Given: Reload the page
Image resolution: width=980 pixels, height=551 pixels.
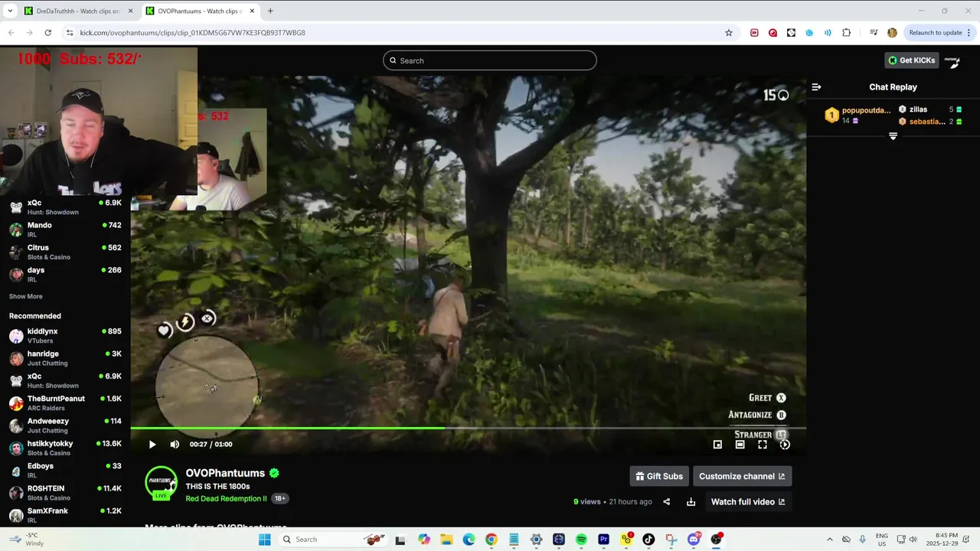Looking at the screenshot, I should [x=47, y=33].
